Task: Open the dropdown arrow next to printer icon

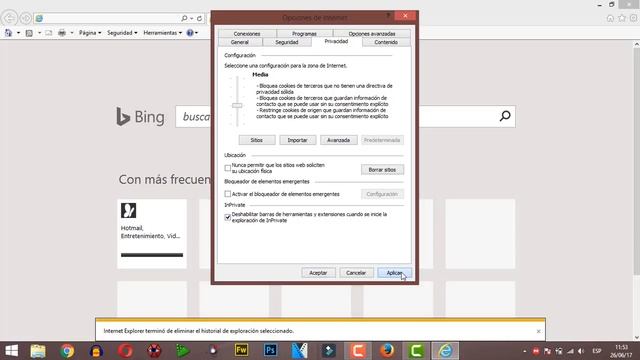Action: [x=72, y=33]
